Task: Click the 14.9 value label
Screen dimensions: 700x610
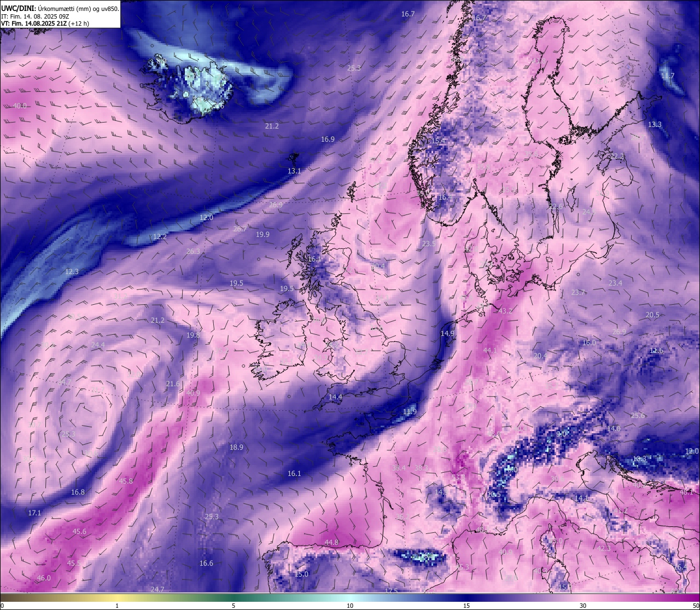Action: (447, 334)
